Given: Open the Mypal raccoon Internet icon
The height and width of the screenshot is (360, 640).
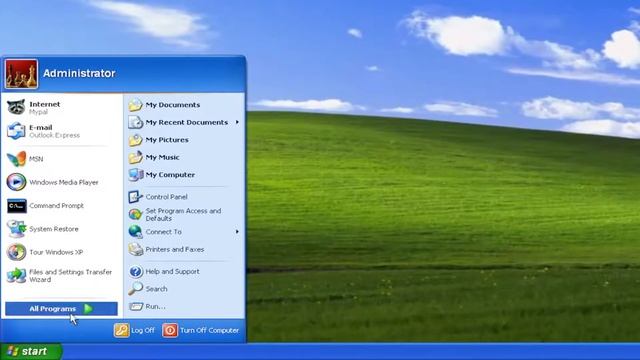Looking at the screenshot, I should click(16, 108).
